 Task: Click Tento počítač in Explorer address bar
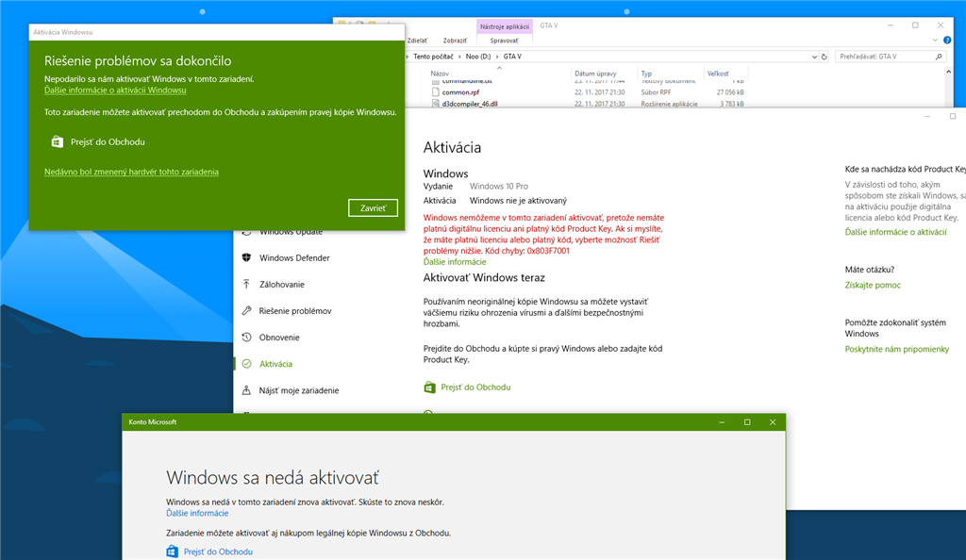click(433, 56)
